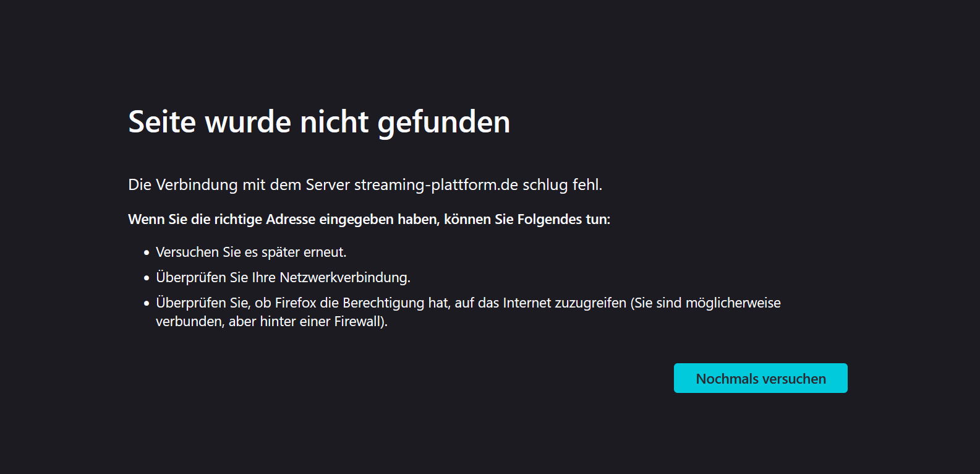Viewport: 980px width, 474px height.
Task: Click the word 'Firewall' in the last line
Action: pyautogui.click(x=359, y=322)
